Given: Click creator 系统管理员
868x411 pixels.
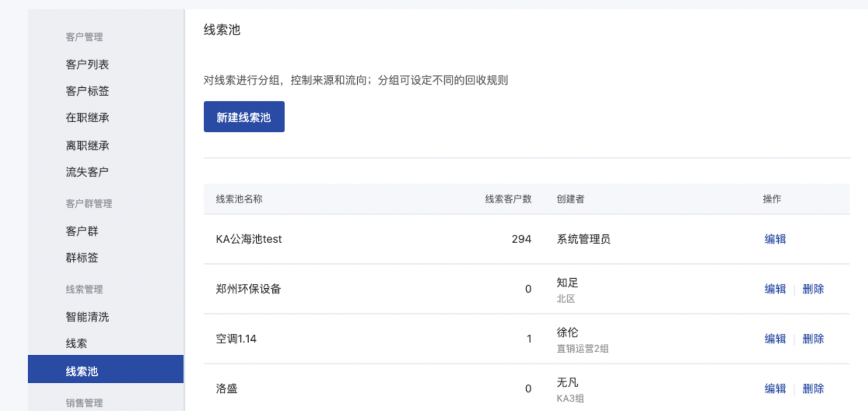Looking at the screenshot, I should (x=584, y=239).
